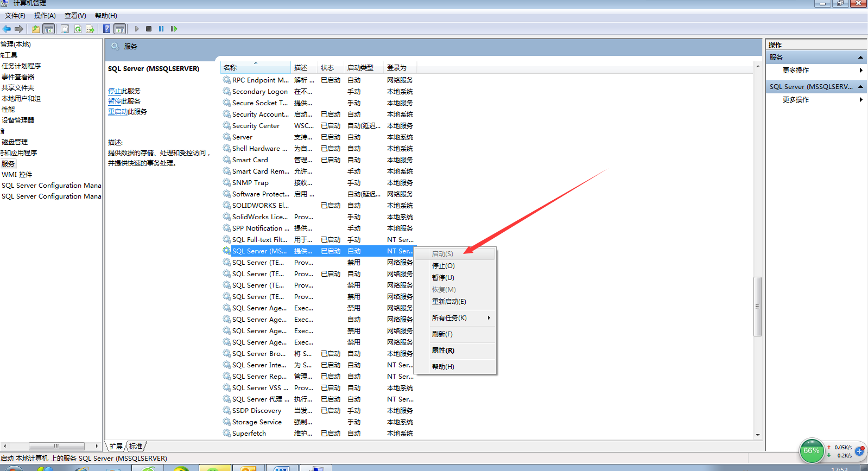
Task: Click the Back arrow in toolbar
Action: click(7, 29)
